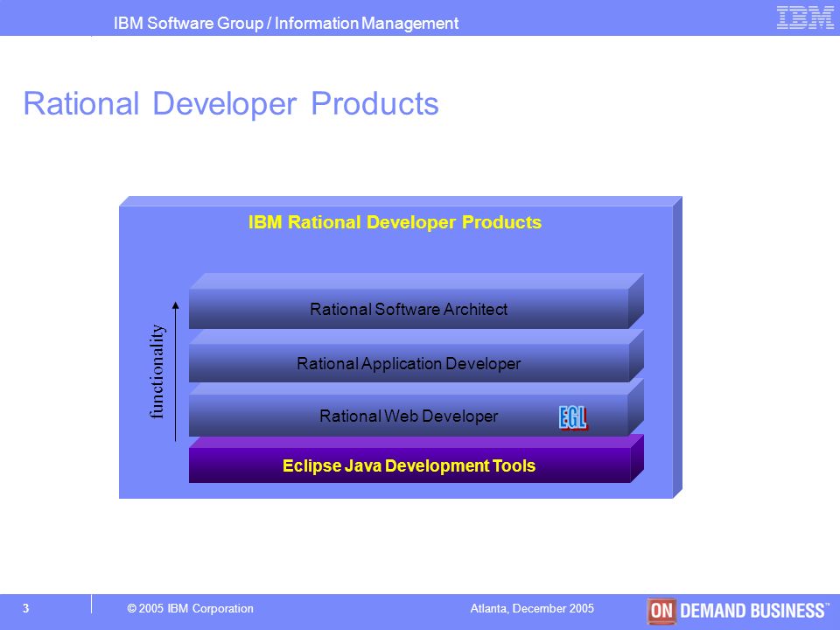
Task: Click the yellow IBM Rational Developer Products heading
Action: coord(395,222)
